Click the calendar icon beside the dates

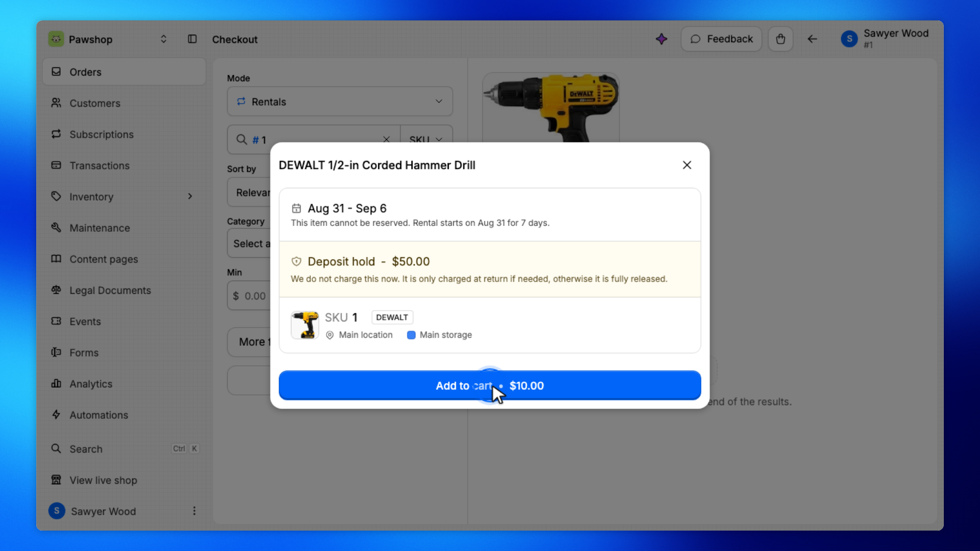pos(297,208)
